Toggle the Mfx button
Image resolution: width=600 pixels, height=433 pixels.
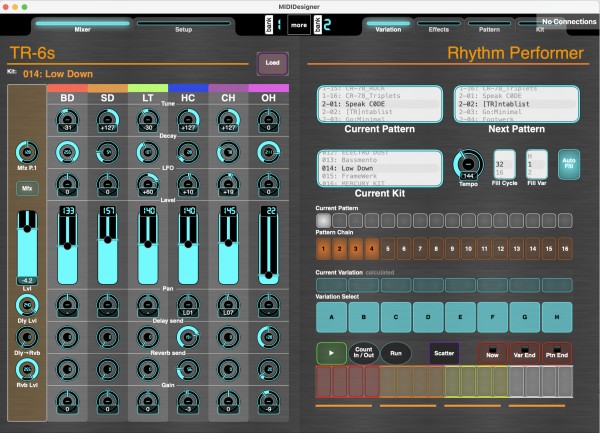click(27, 188)
